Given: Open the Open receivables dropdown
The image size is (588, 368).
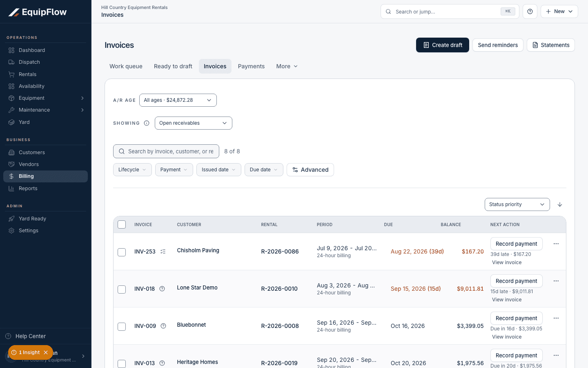Looking at the screenshot, I should point(194,123).
